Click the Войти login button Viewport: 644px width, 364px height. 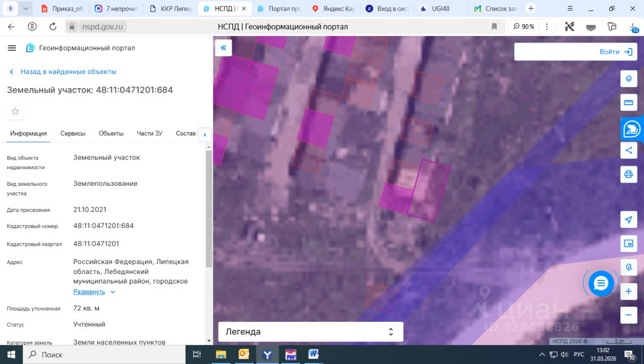click(x=616, y=52)
